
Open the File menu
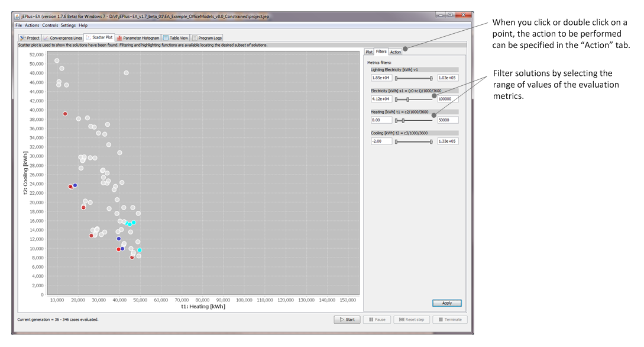pos(18,25)
